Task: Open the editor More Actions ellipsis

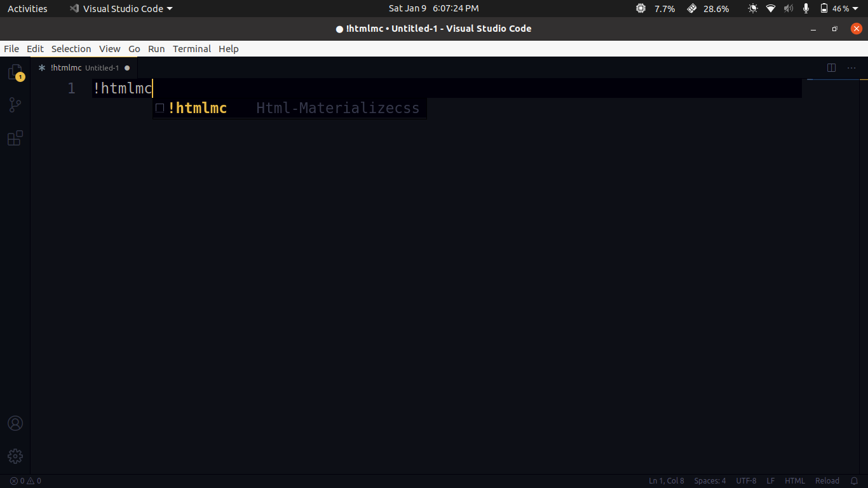Action: pyautogui.click(x=851, y=68)
